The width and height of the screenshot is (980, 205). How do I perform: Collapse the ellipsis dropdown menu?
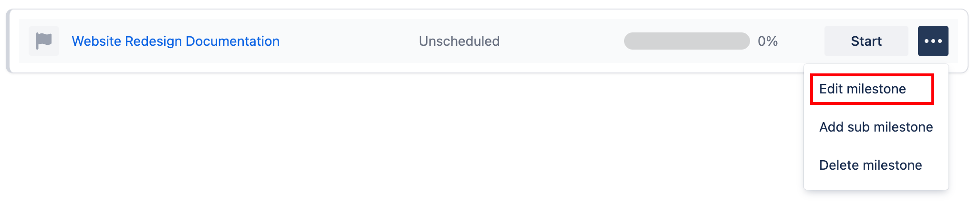(x=933, y=41)
